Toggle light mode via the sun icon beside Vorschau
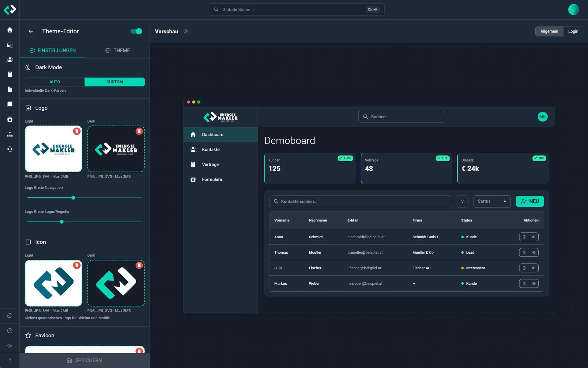This screenshot has width=588, height=368. tap(186, 31)
